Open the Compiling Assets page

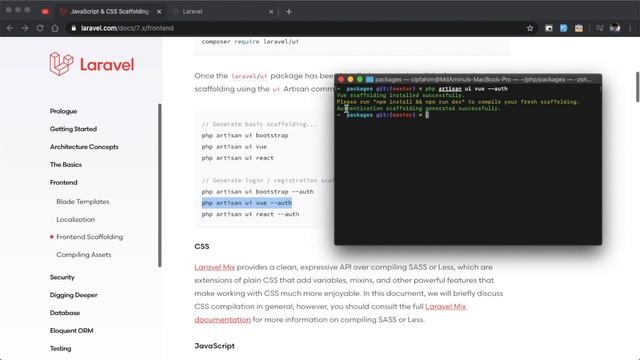(84, 255)
